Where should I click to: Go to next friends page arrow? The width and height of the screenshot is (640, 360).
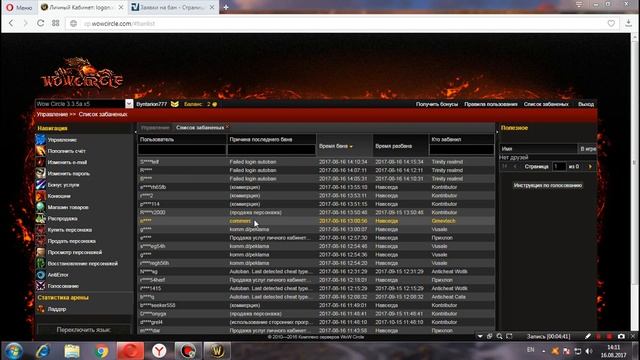590,167
